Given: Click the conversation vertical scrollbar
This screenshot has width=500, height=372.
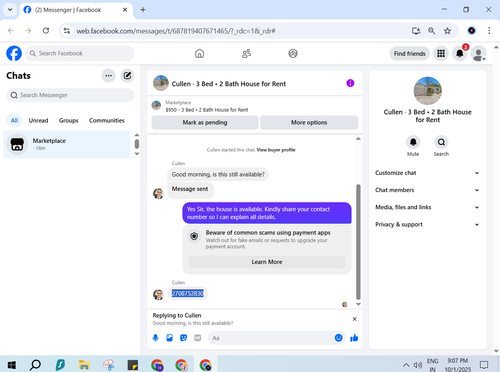Looking at the screenshot, I should pyautogui.click(x=358, y=242).
